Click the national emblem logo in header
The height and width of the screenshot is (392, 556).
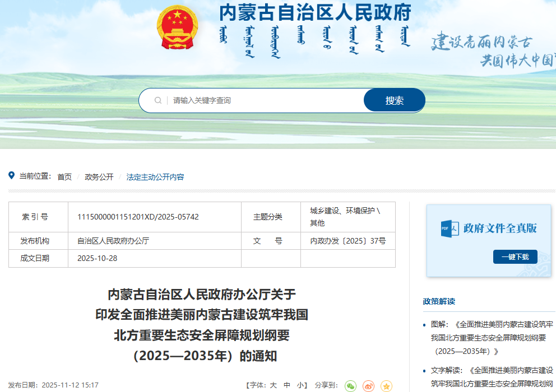[177, 27]
